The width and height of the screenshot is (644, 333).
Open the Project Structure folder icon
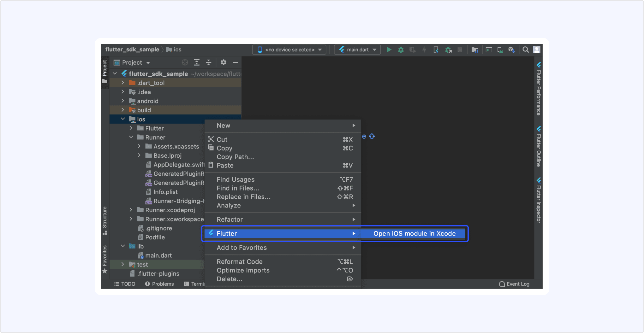[x=474, y=50]
